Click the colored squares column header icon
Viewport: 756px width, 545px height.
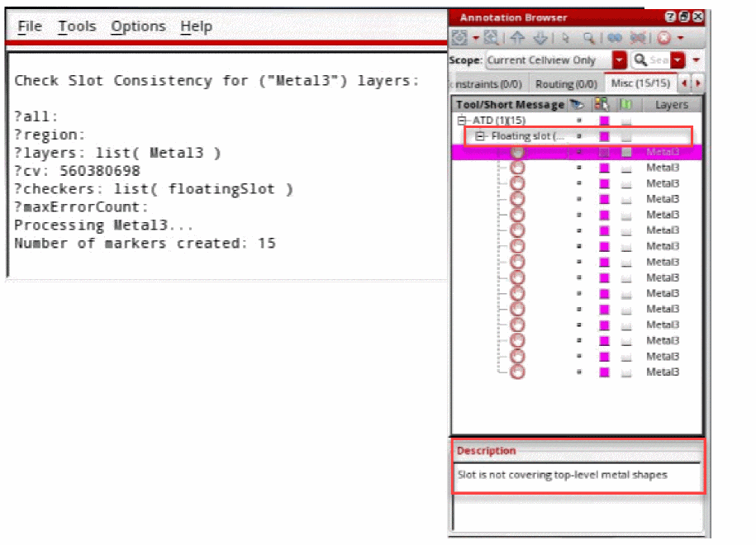click(x=601, y=104)
